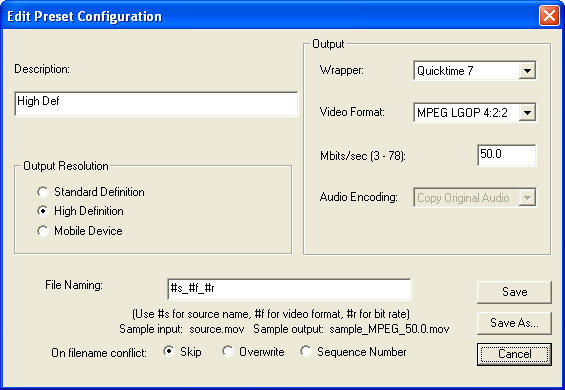
Task: Select Standard Definition output resolution
Action: point(43,192)
